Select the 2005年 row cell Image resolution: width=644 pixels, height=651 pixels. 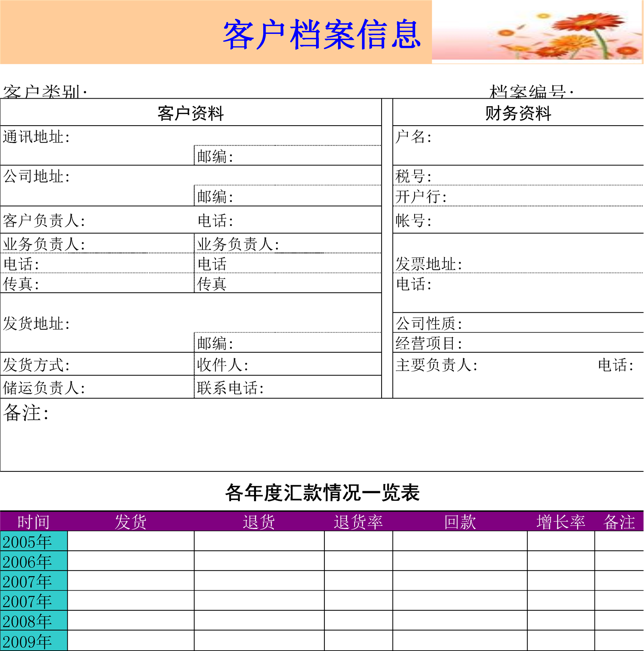click(x=34, y=541)
